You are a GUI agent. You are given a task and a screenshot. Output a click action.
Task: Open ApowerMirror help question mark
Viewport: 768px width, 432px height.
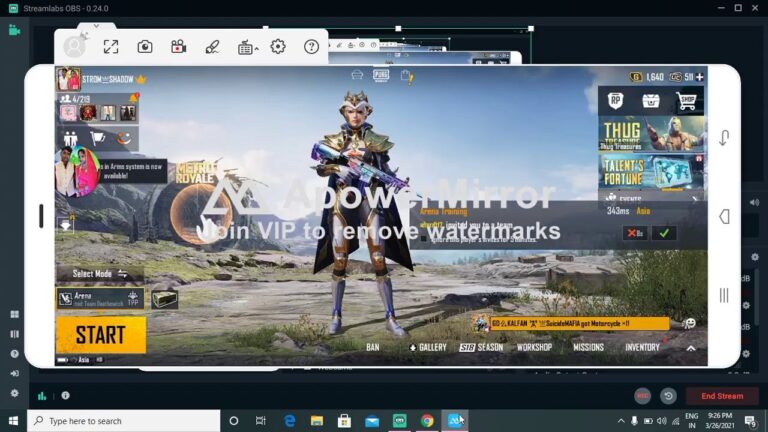pos(311,47)
